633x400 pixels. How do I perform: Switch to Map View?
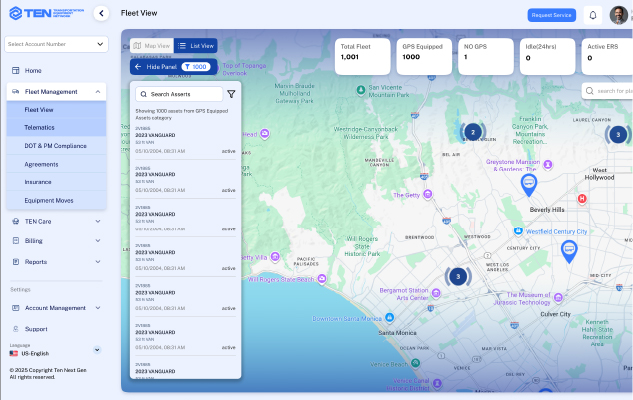[151, 46]
